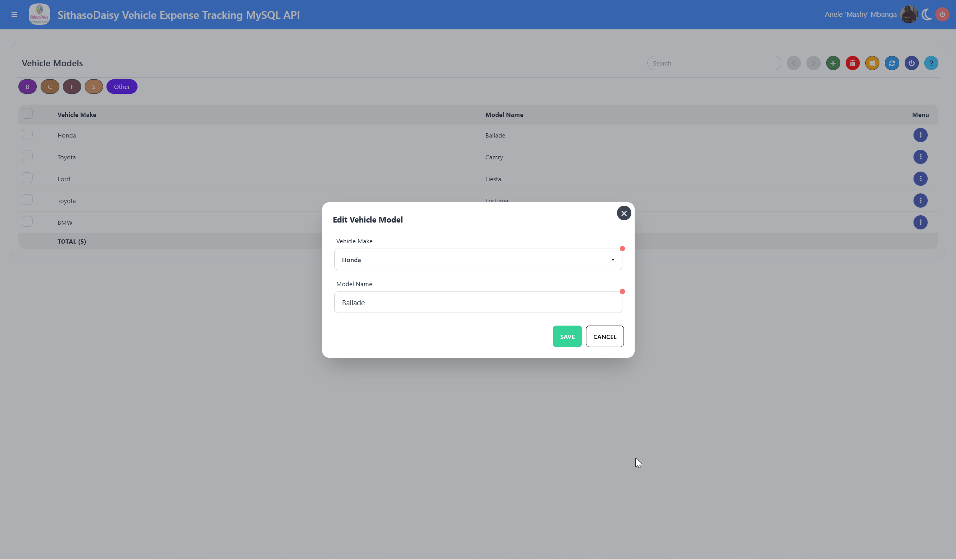This screenshot has height=560, width=956.
Task: Click the Model Name text field
Action: coord(478,303)
